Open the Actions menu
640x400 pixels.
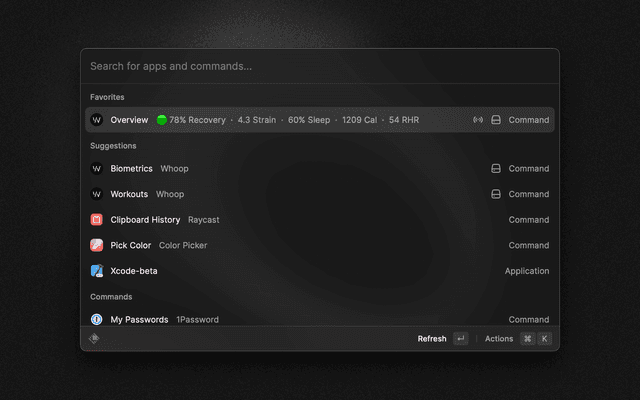[x=499, y=339]
